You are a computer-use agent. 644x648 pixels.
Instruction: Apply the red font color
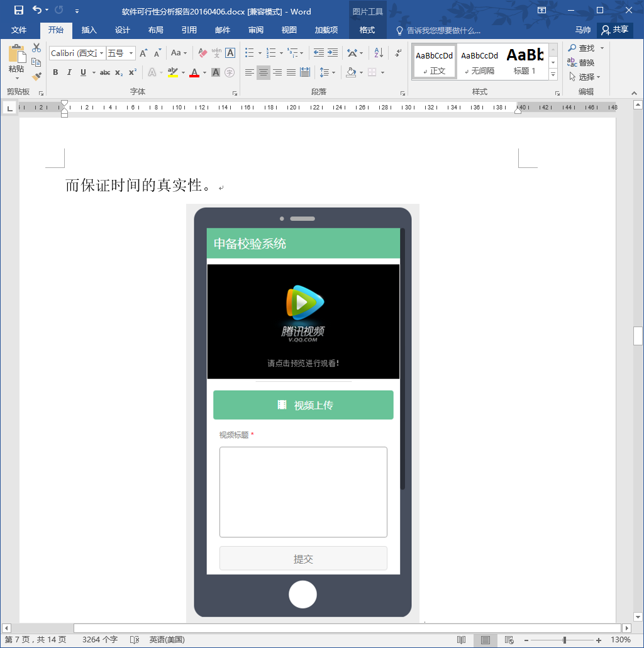(194, 73)
